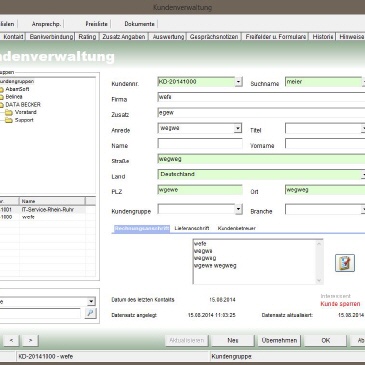Screen dimensions: 365x365
Task: Click the Kunde sperren link
Action: coord(340,304)
